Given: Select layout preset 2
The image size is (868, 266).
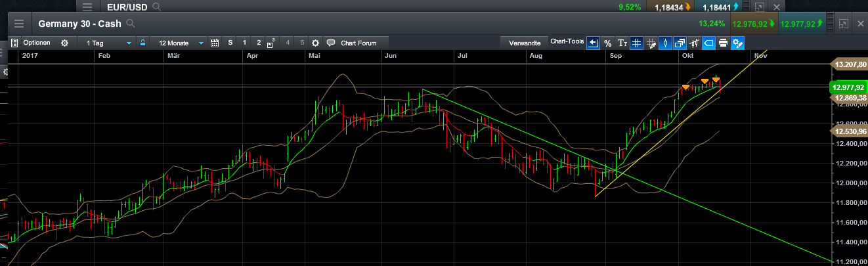Looking at the screenshot, I should tap(259, 43).
